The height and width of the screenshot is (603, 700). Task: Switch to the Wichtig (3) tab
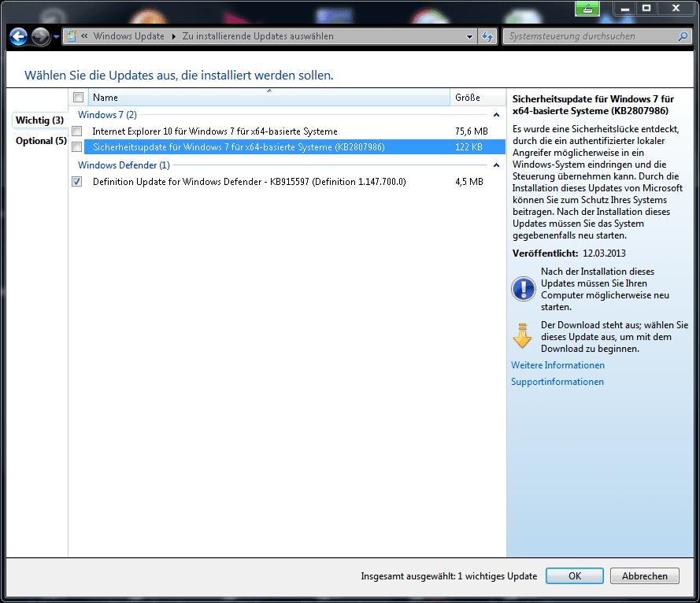(x=39, y=120)
